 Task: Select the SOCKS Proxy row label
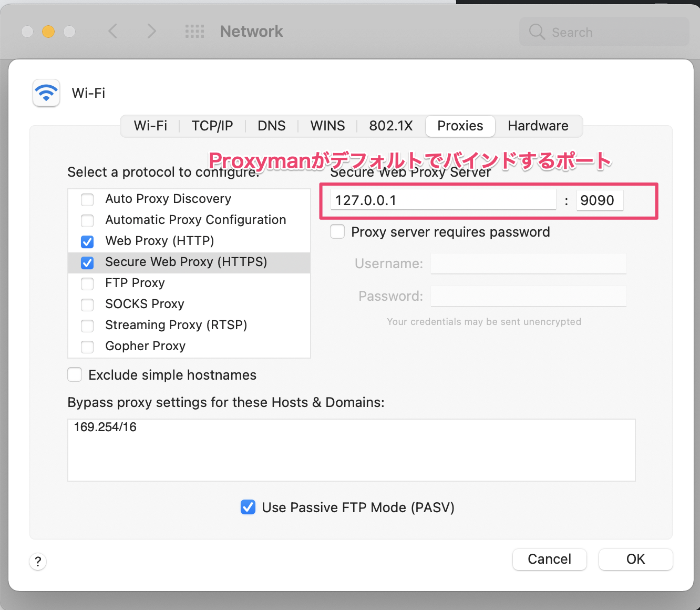tap(145, 304)
